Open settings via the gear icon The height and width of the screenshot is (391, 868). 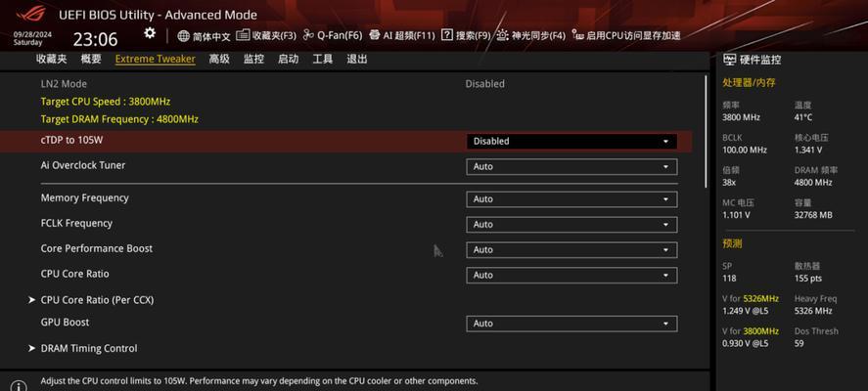point(150,33)
